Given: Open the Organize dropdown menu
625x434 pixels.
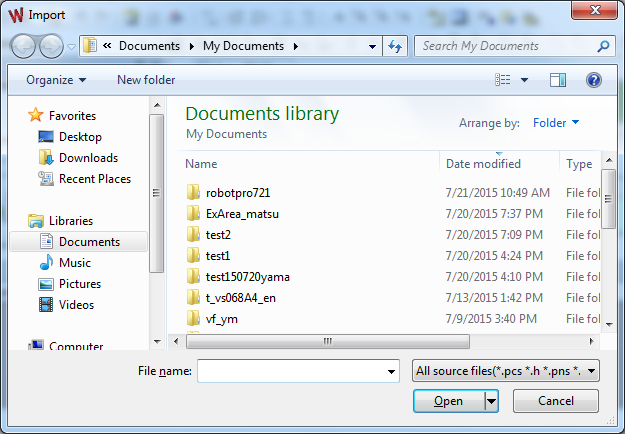Looking at the screenshot, I should tap(56, 80).
